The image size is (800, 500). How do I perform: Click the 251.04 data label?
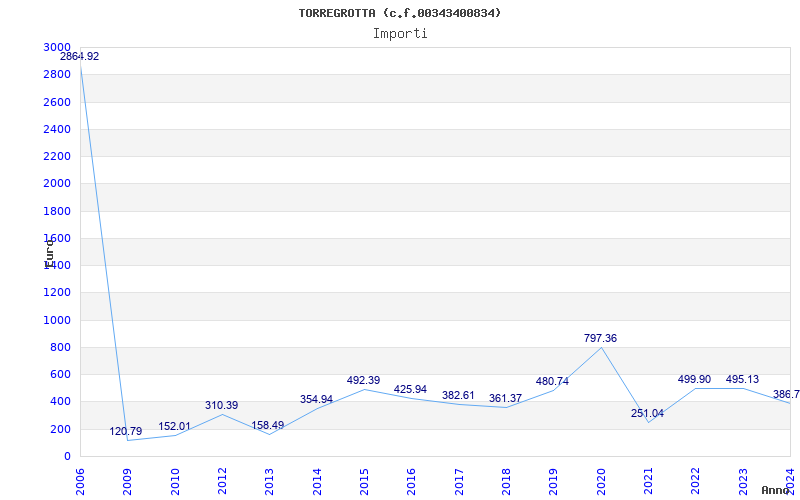647,414
